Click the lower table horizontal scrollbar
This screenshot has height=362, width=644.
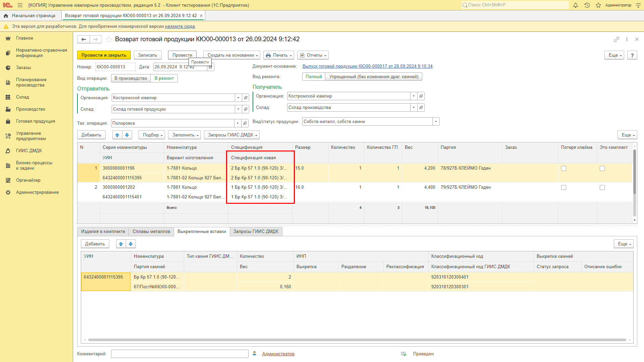tap(357, 340)
